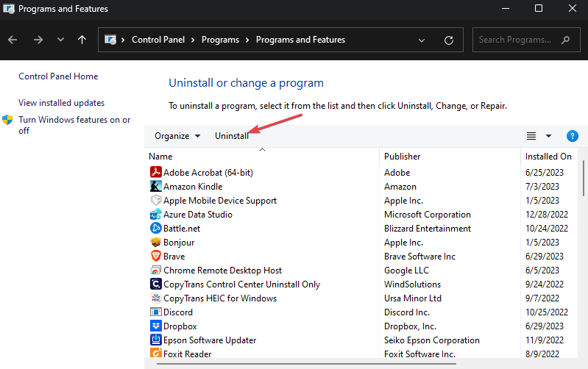Select the Amazon Kindle entry
588x369 pixels.
coord(193,187)
